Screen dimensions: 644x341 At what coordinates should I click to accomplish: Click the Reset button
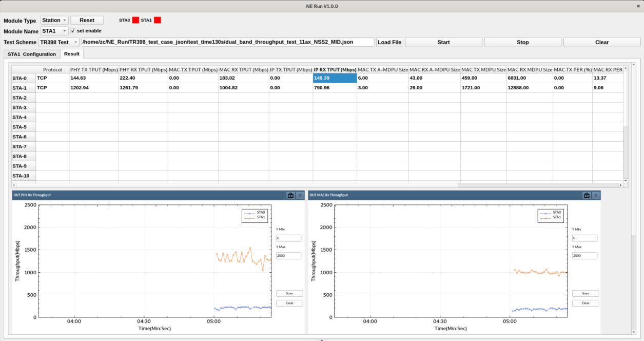tap(87, 21)
